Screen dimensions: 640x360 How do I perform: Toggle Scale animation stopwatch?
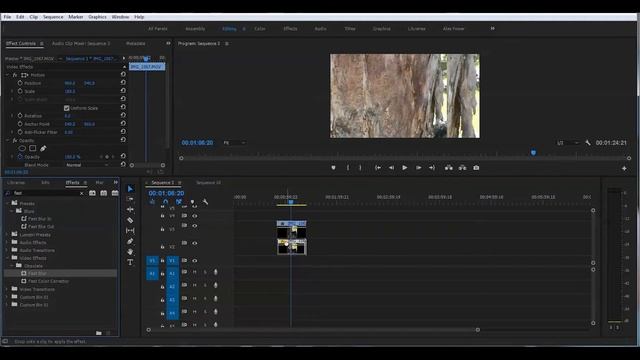20,91
